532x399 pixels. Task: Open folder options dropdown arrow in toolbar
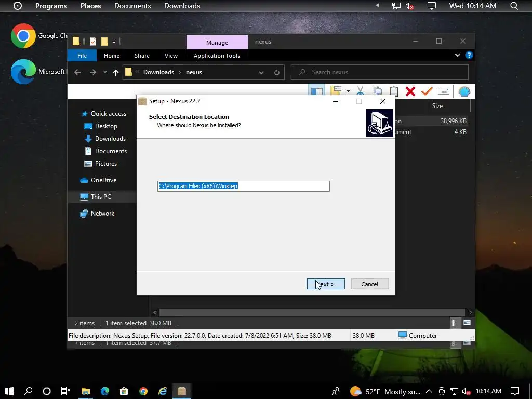pyautogui.click(x=348, y=91)
